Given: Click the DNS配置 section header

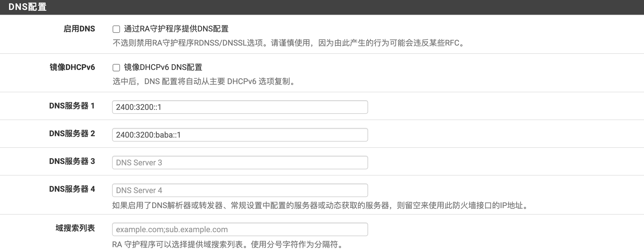Looking at the screenshot, I should 27,7.
